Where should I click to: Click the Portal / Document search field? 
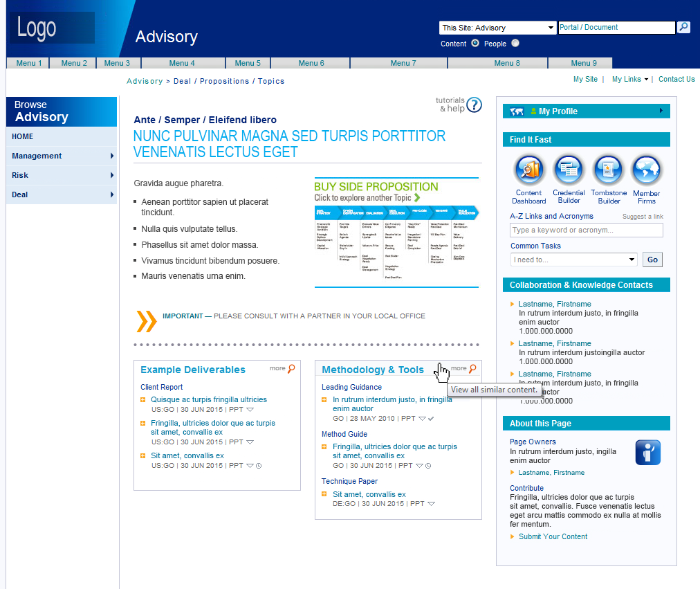point(616,27)
